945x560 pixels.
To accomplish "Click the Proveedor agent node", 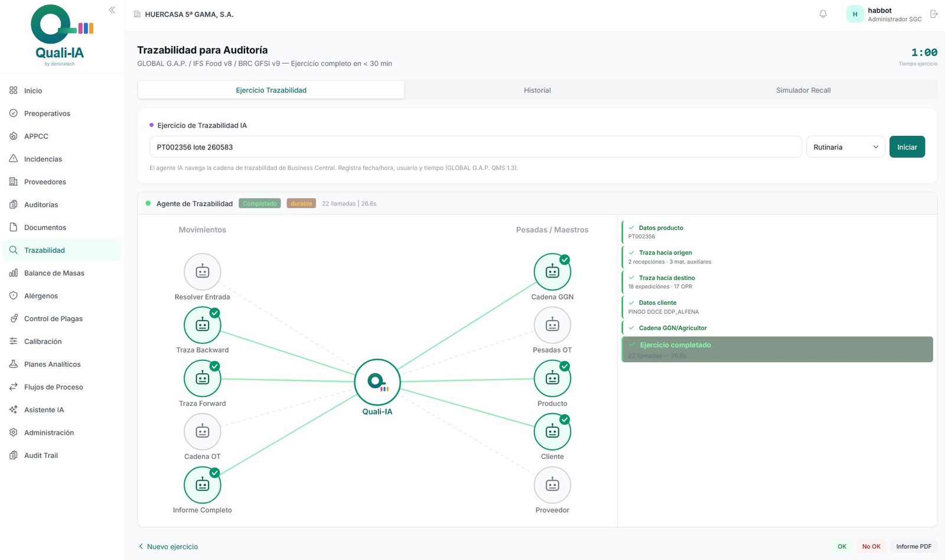I will (x=552, y=485).
